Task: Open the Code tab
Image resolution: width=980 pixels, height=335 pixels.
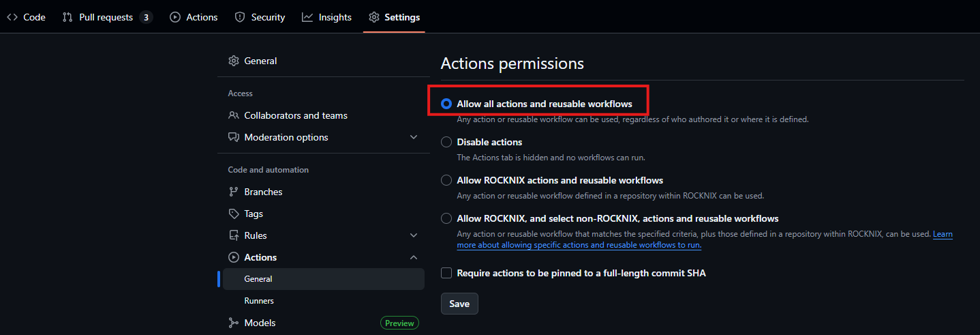Action: pos(26,17)
